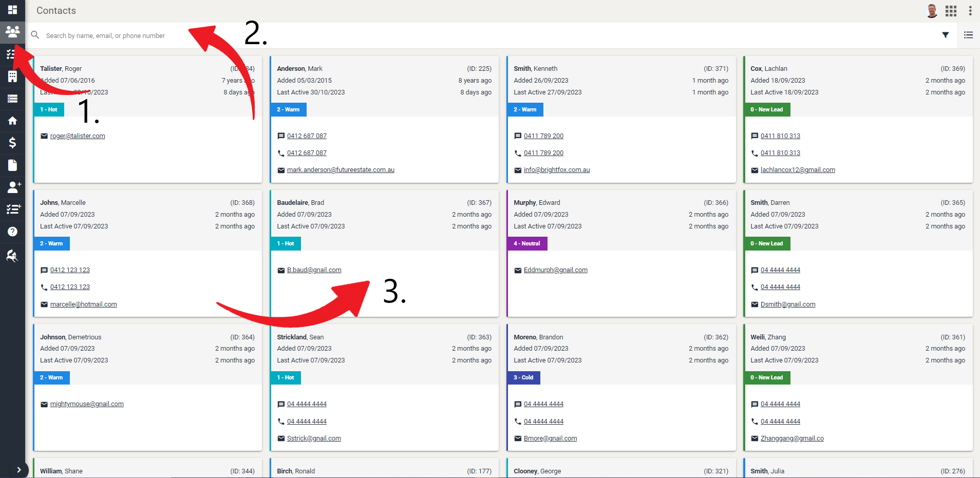Open the filter funnel for contacts
Viewport: 980px width, 478px height.
pyautogui.click(x=945, y=35)
